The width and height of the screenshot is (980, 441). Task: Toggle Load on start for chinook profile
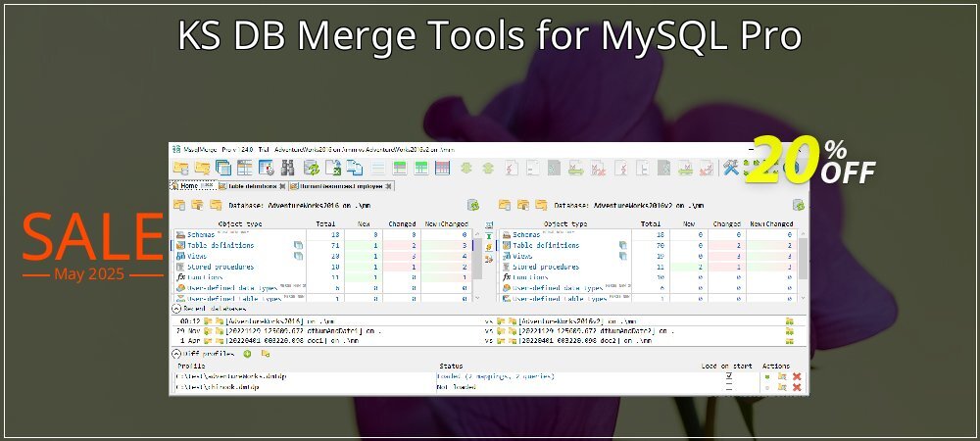[729, 387]
